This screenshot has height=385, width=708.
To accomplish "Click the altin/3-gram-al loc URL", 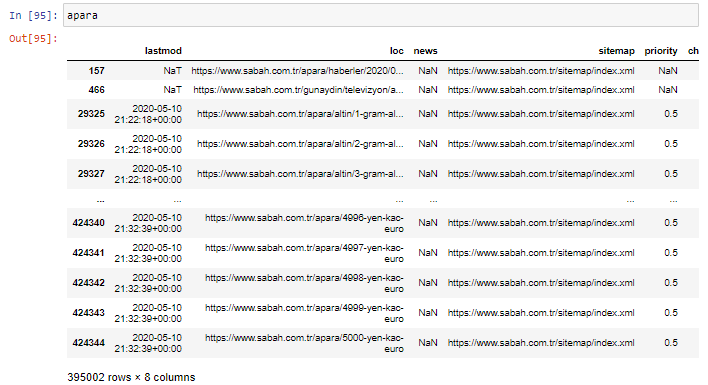I will click(x=300, y=174).
